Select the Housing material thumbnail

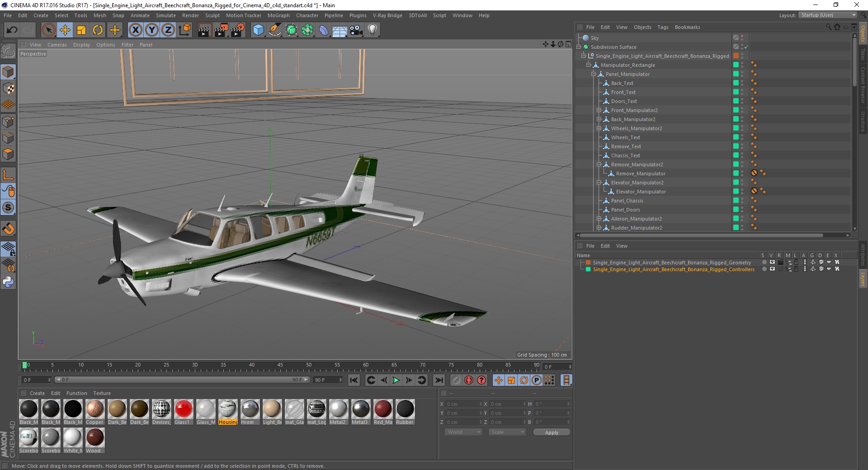228,412
